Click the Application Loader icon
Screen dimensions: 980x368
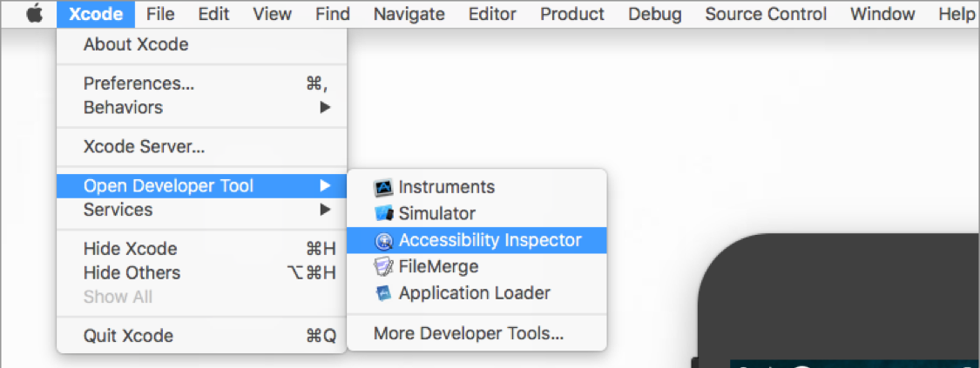383,293
